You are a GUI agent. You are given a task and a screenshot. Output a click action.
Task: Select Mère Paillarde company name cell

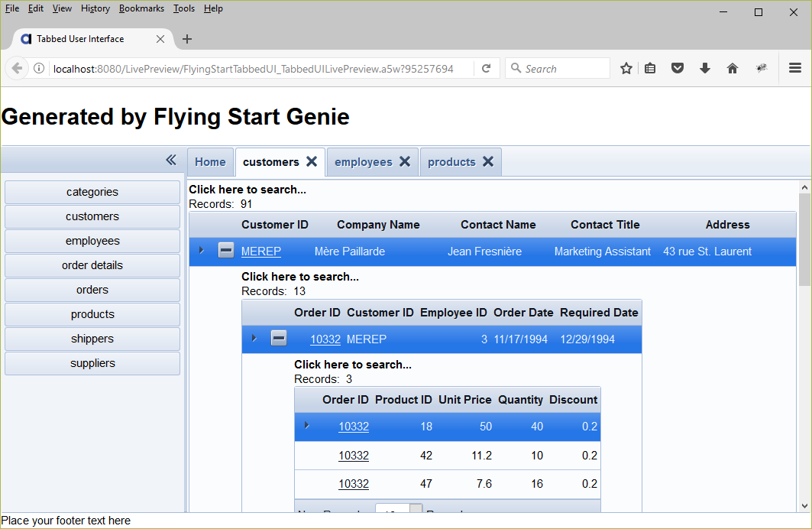(350, 252)
